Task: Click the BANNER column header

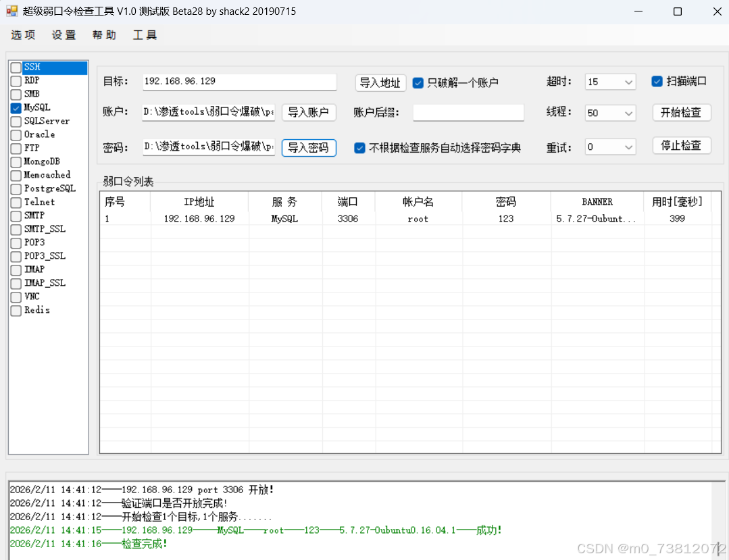Action: pyautogui.click(x=597, y=202)
